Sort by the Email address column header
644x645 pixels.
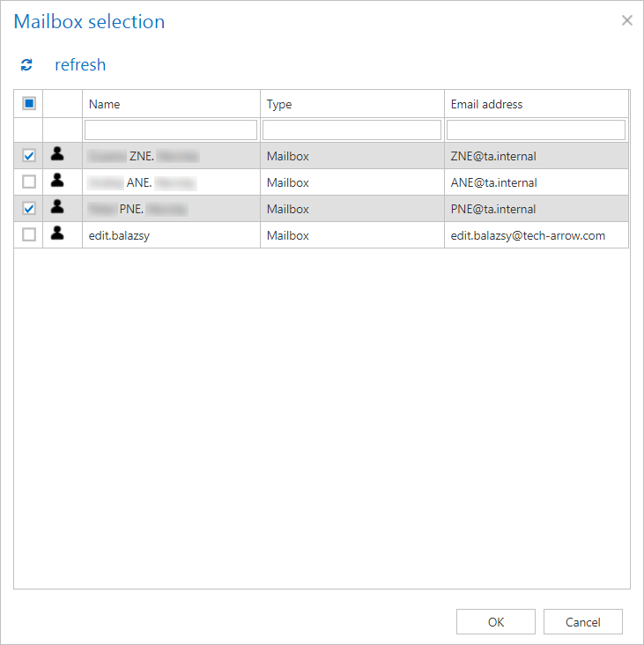486,104
